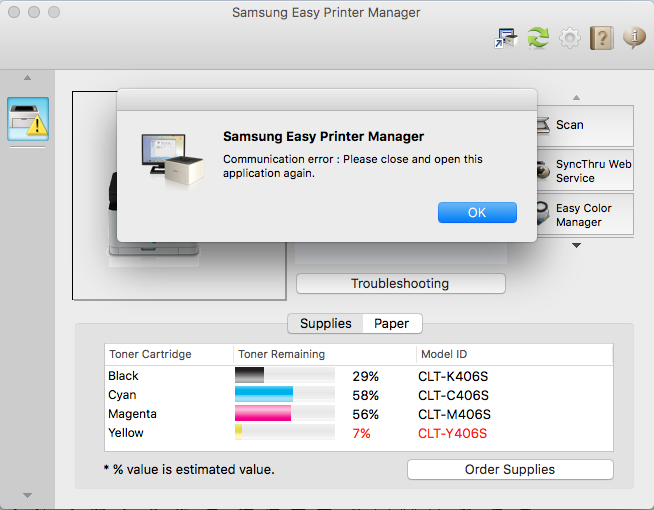Click model ID CLT-C406S
The width and height of the screenshot is (654, 510).
point(453,395)
